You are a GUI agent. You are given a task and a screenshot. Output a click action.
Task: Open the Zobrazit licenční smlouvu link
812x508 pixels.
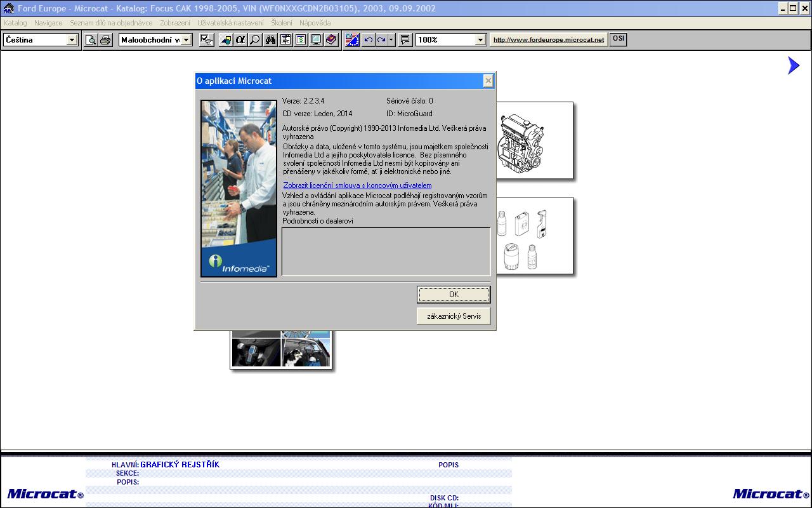point(357,185)
